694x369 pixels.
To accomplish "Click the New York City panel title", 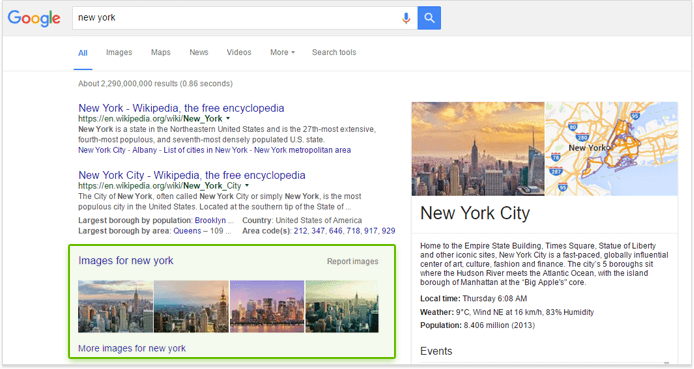I will pos(475,213).
